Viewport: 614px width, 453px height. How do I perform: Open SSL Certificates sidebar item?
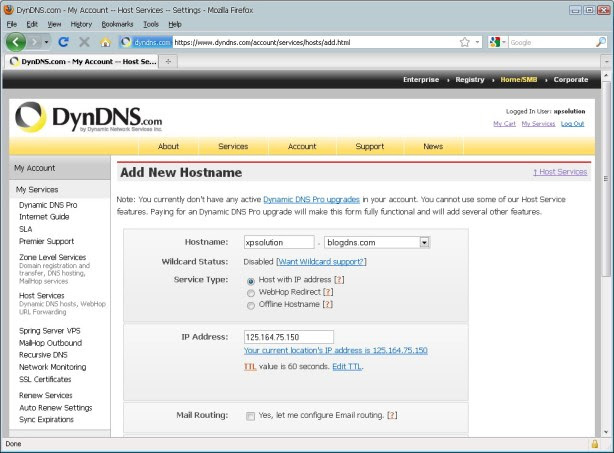pos(45,379)
